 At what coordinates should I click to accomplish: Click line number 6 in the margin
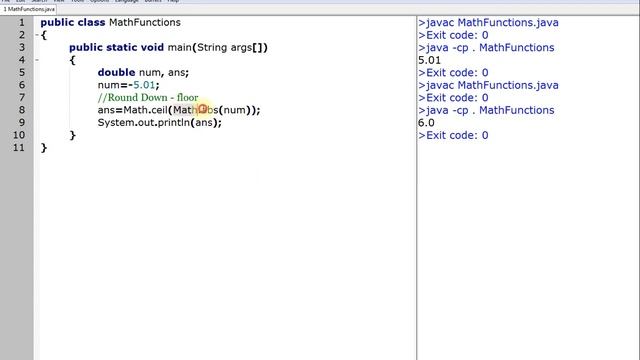point(21,85)
